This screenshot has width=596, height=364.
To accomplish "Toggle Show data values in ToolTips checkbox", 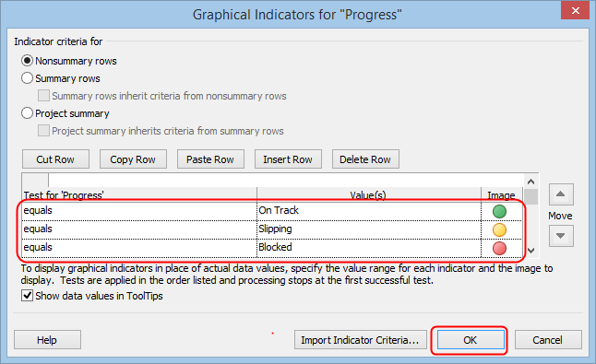I will [27, 295].
